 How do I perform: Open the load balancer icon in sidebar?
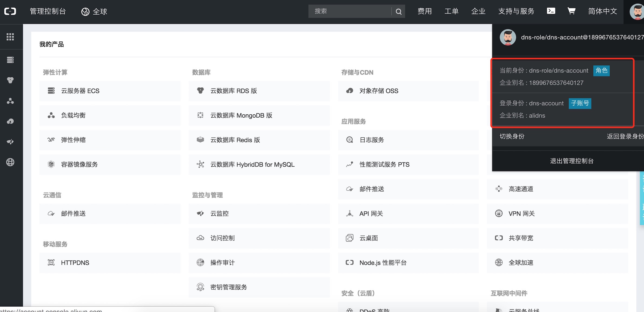point(10,101)
